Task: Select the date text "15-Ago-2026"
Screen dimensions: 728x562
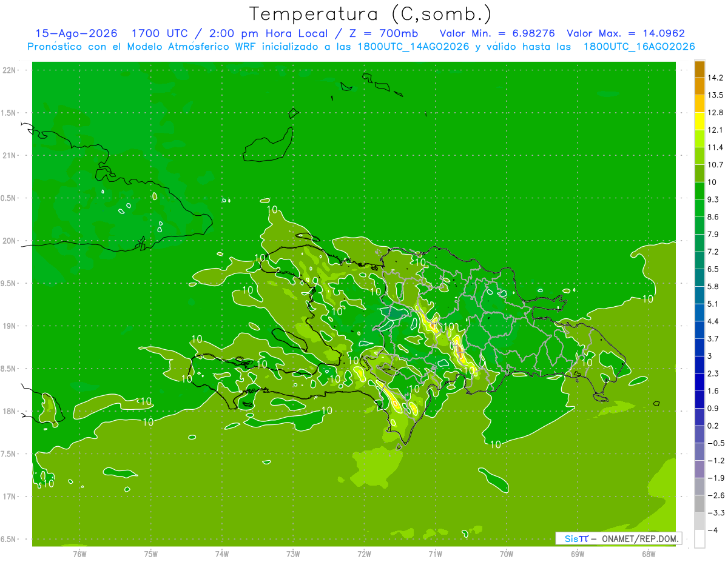Action: 76,33
